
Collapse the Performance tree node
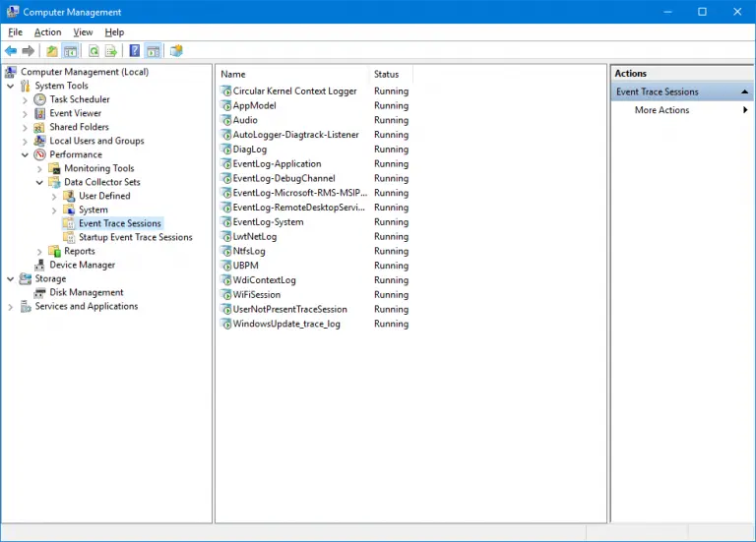click(x=26, y=154)
